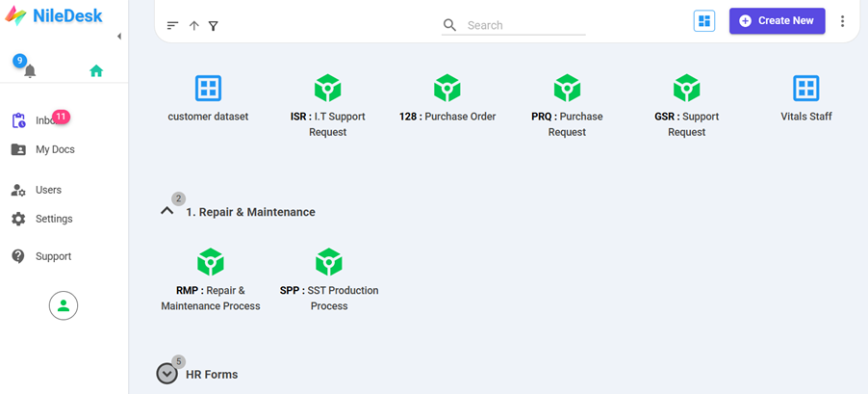Screen dimensions: 868x394
Task: Open the customer dataset icon
Action: pos(208,90)
